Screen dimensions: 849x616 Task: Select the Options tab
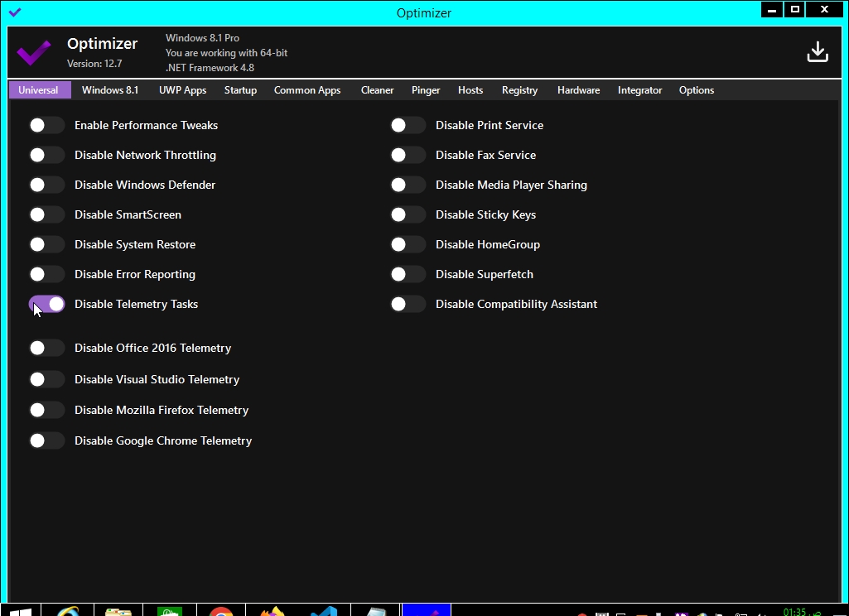click(696, 90)
